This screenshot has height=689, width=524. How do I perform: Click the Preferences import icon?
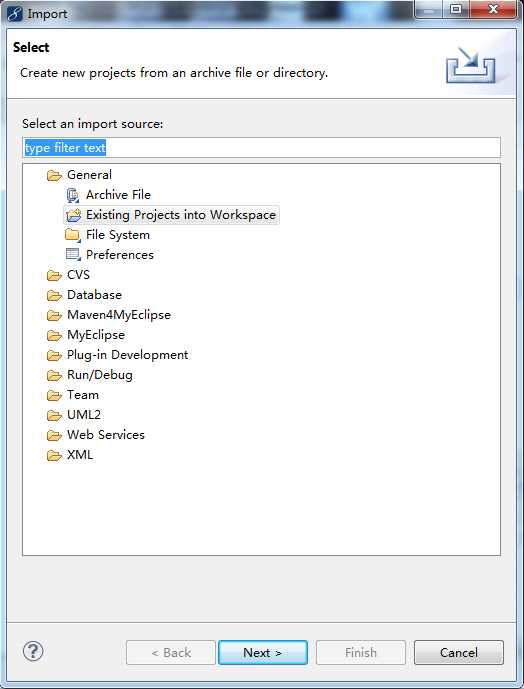click(x=73, y=255)
